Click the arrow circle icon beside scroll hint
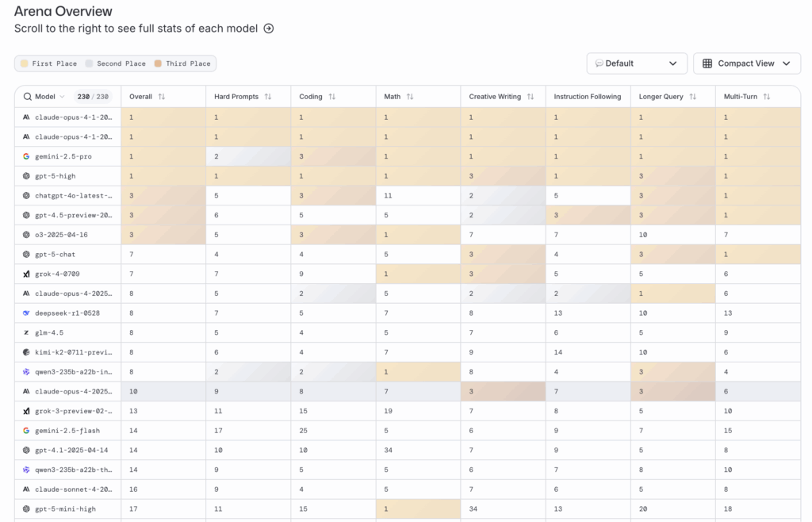Screen dimensions: 812x522 tap(269, 29)
